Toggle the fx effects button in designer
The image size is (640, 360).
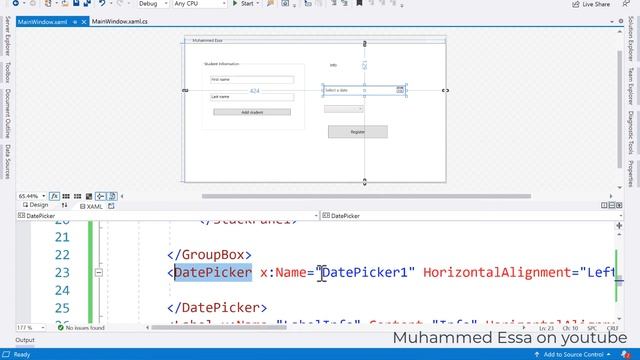pyautogui.click(x=54, y=196)
